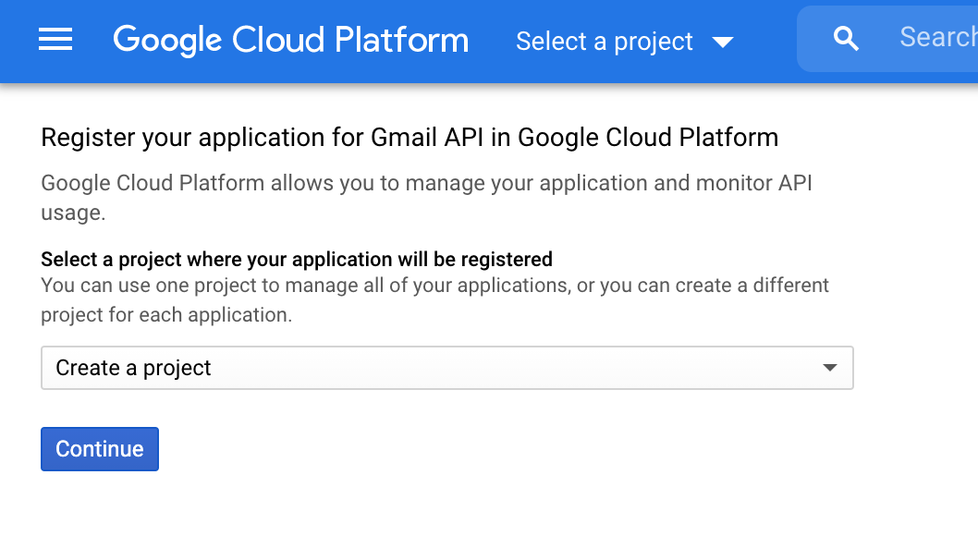The width and height of the screenshot is (978, 560).
Task: Click the search magnifier icon
Action: (x=846, y=39)
